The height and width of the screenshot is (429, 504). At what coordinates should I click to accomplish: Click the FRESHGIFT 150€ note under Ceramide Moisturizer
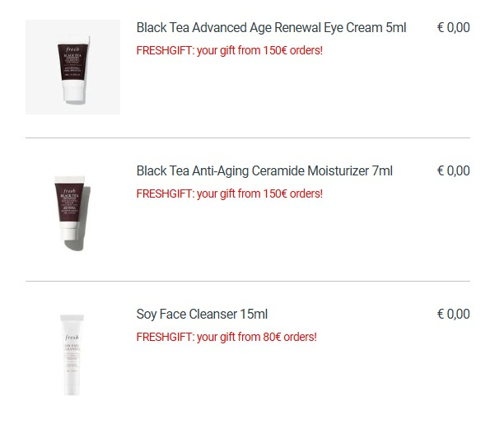(230, 194)
